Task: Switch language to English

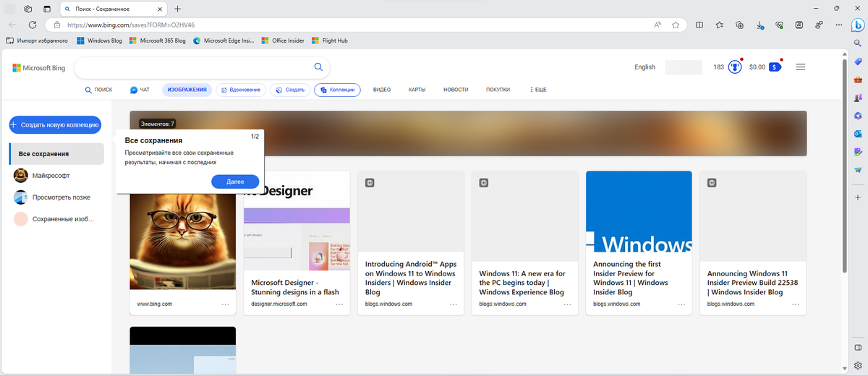Action: click(644, 67)
